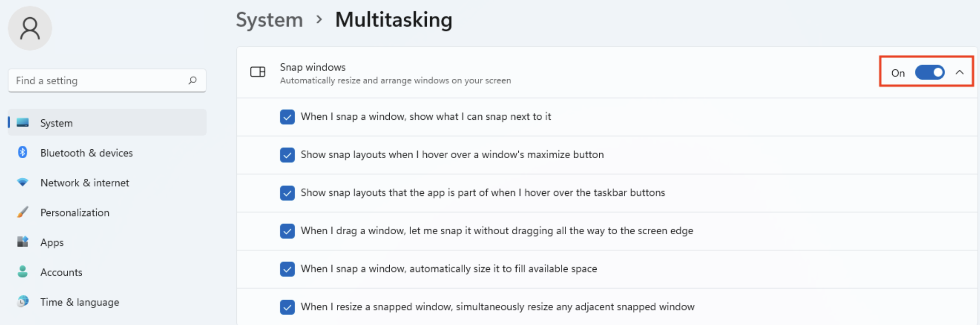Go to Network & internet settings

(x=85, y=183)
